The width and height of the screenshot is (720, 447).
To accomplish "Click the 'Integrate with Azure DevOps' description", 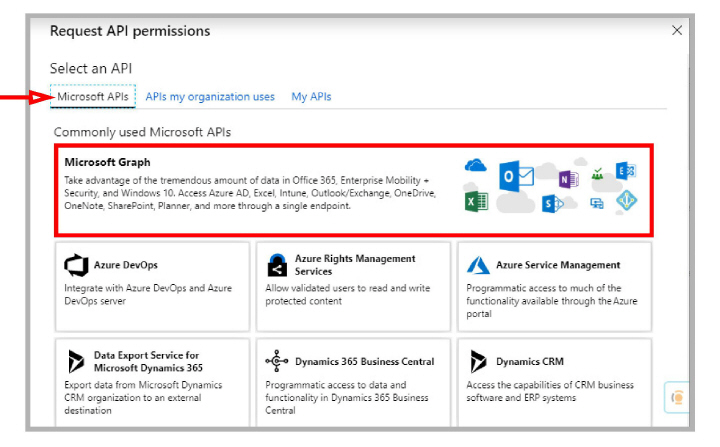I will 148,294.
